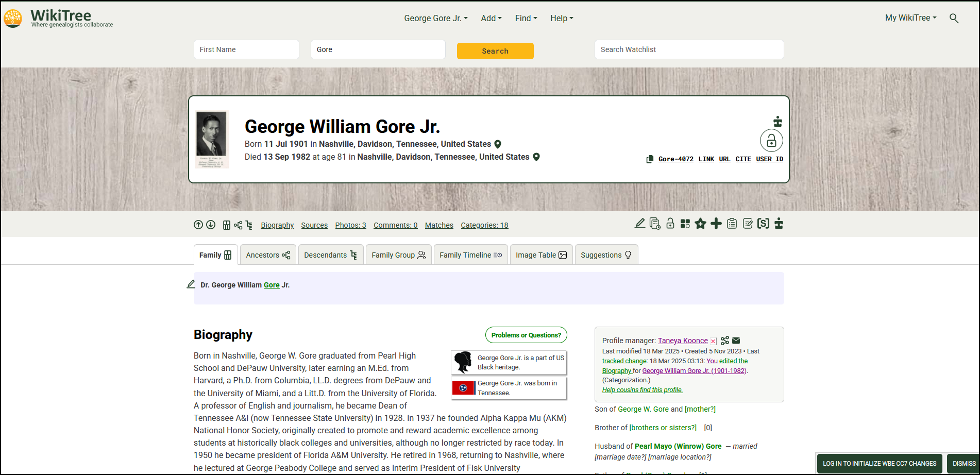
Task: Open the Family Timeline tab
Action: tap(471, 255)
